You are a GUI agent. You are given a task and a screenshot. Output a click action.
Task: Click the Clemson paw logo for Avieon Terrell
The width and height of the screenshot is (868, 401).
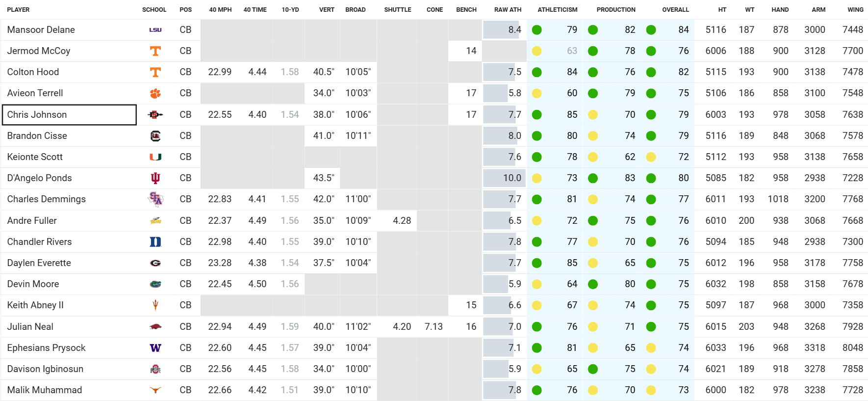pos(155,93)
